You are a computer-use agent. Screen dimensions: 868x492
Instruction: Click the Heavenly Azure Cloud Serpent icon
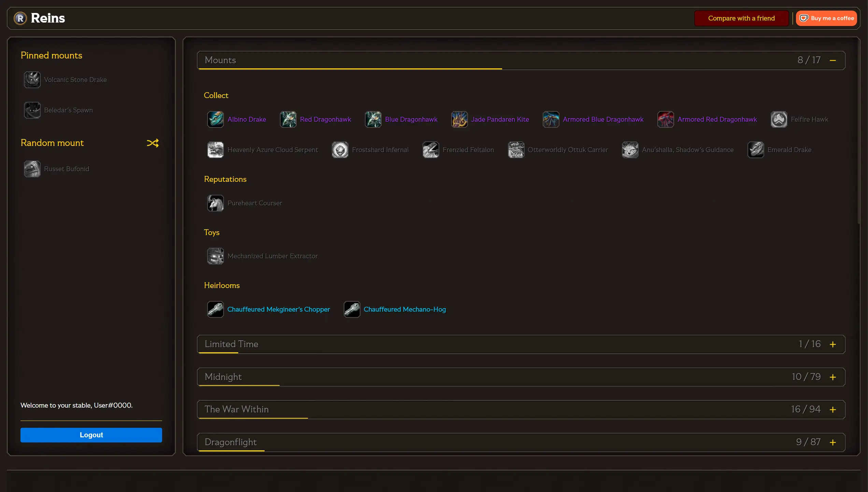215,150
